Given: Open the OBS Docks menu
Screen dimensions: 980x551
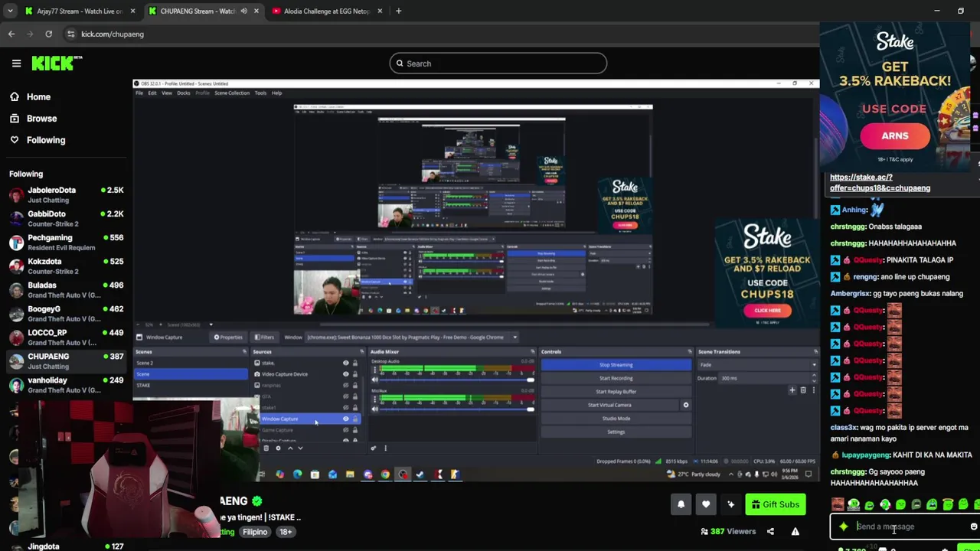Looking at the screenshot, I should point(184,93).
